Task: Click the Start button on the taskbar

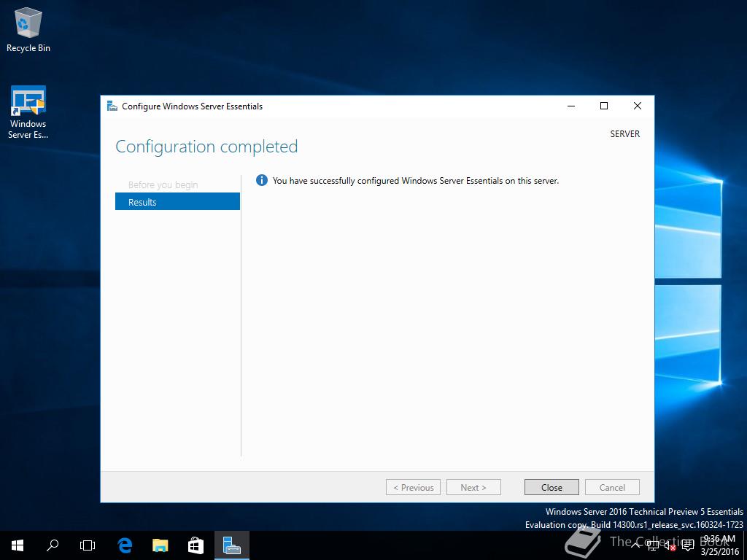Action: tap(18, 545)
